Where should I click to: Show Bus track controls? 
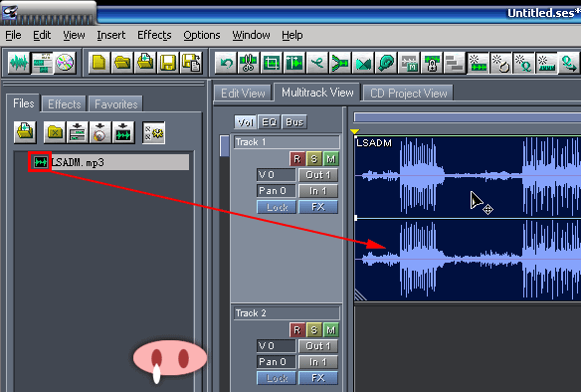(294, 122)
